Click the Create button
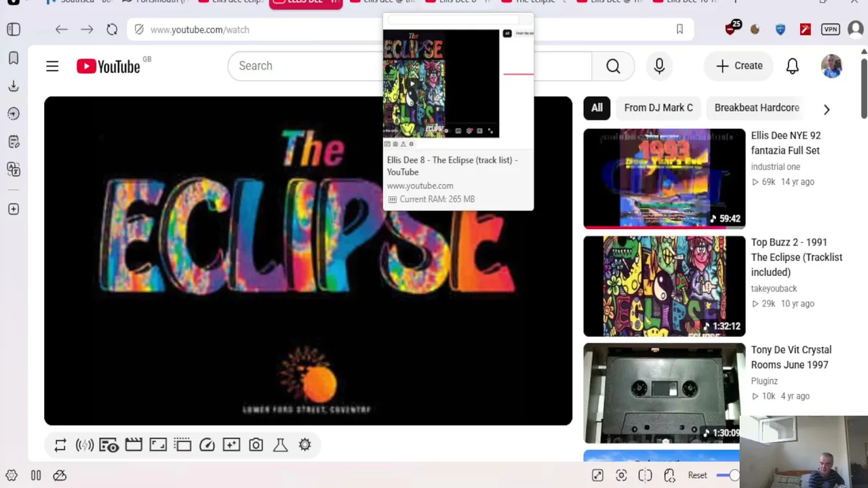 (738, 66)
